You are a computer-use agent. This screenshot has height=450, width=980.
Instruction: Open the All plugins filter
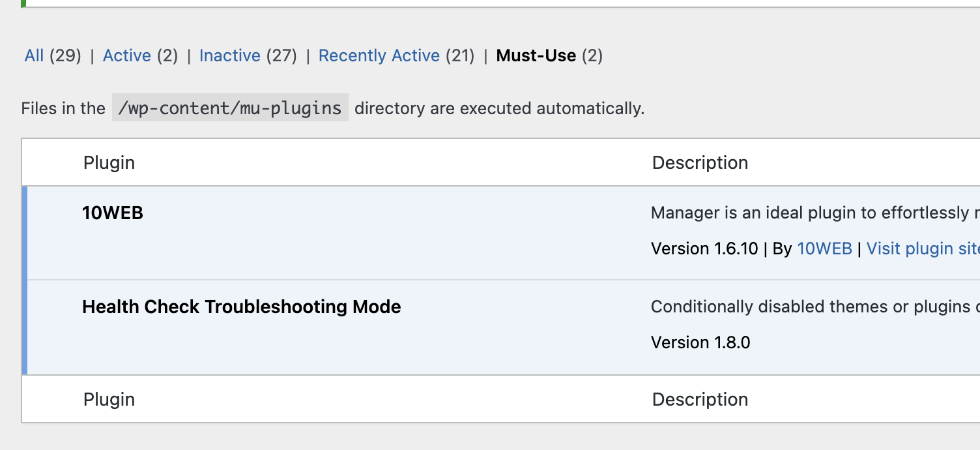tap(34, 56)
